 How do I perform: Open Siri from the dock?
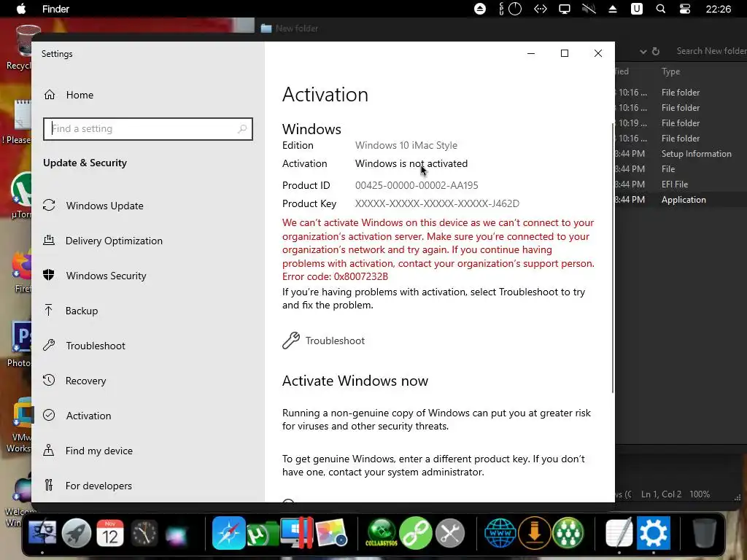tap(177, 534)
